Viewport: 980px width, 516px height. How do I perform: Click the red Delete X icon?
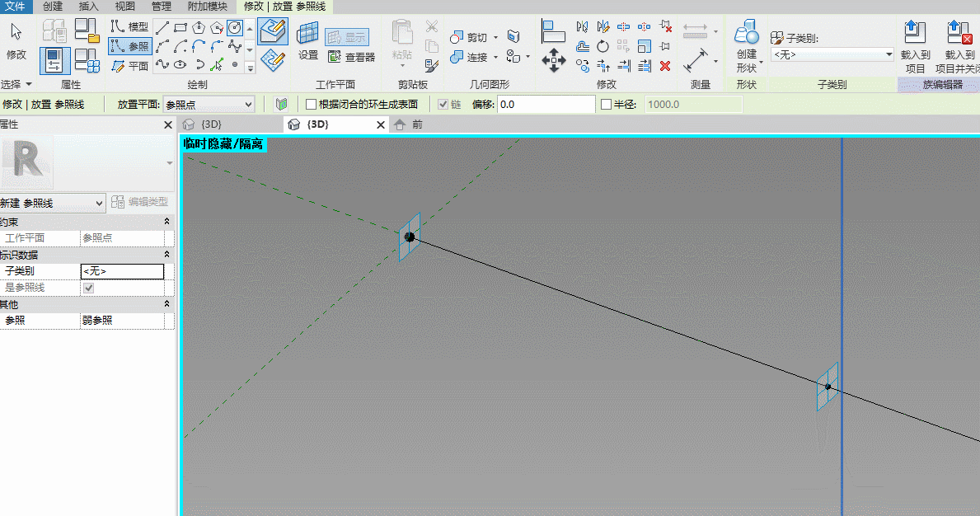point(665,66)
